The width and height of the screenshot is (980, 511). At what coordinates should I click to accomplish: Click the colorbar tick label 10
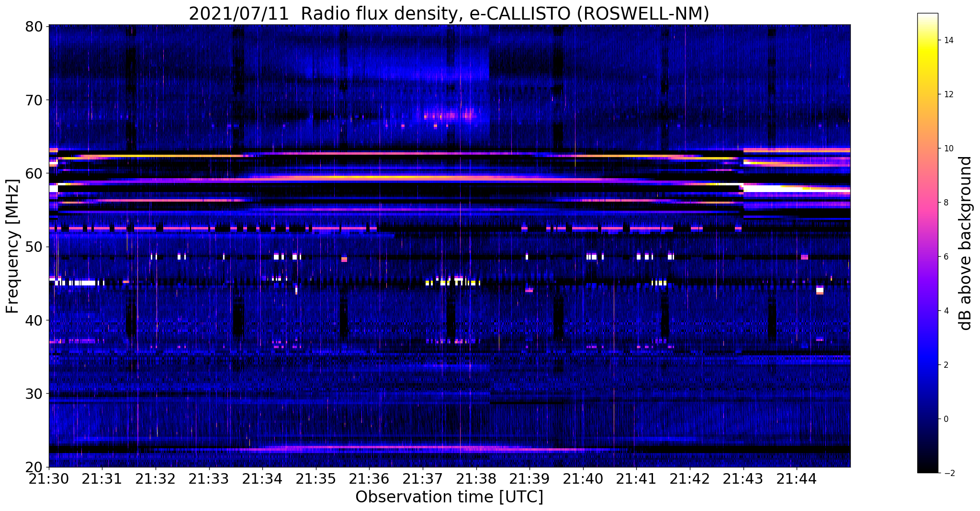[x=948, y=148]
